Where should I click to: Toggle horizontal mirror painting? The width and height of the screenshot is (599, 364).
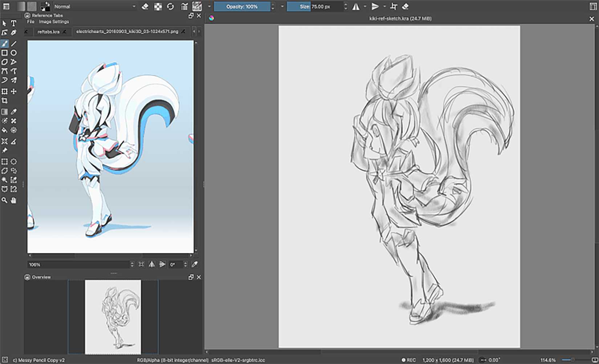(x=356, y=6)
